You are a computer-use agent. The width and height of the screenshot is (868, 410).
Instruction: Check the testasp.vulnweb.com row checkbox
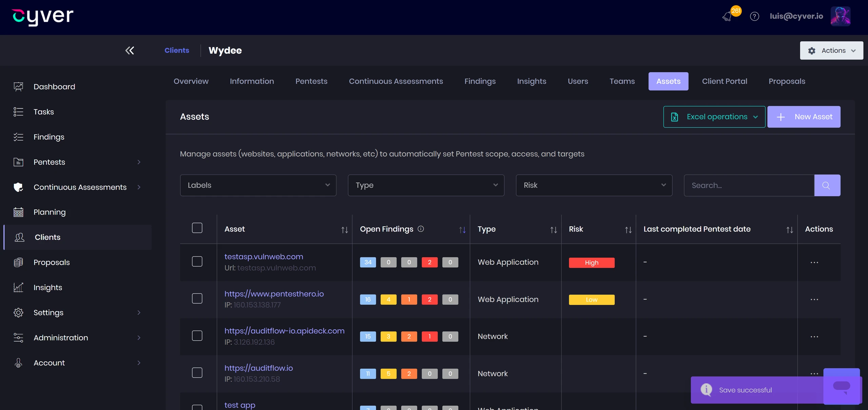(x=197, y=261)
